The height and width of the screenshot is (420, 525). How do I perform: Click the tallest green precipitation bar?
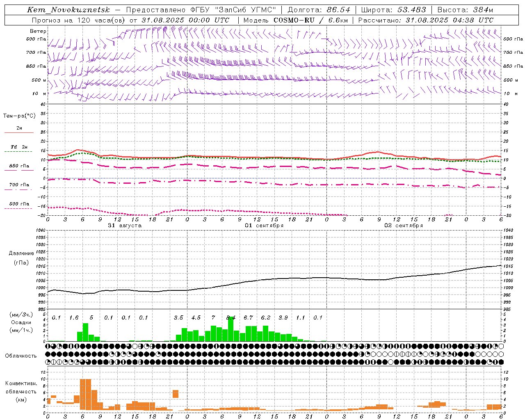coord(231,329)
